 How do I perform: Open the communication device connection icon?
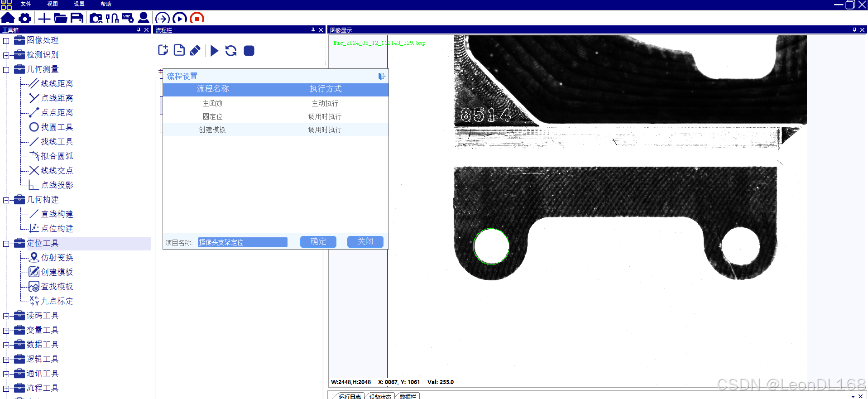[x=112, y=18]
